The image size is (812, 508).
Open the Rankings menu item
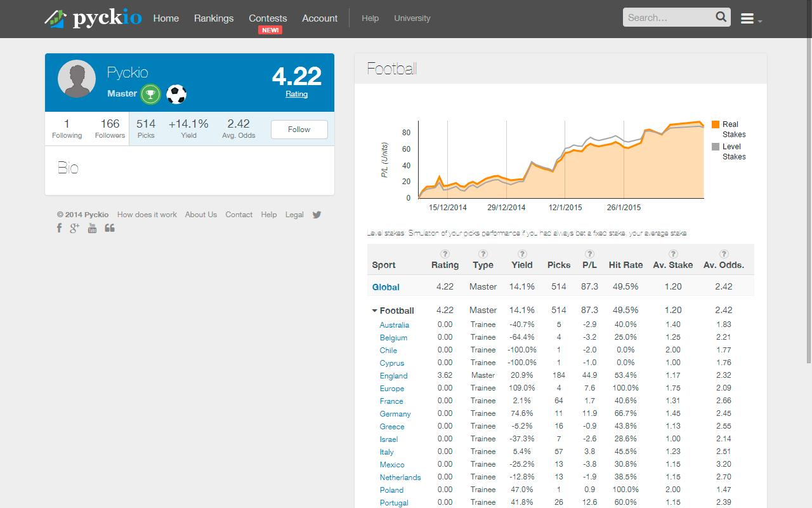click(214, 18)
